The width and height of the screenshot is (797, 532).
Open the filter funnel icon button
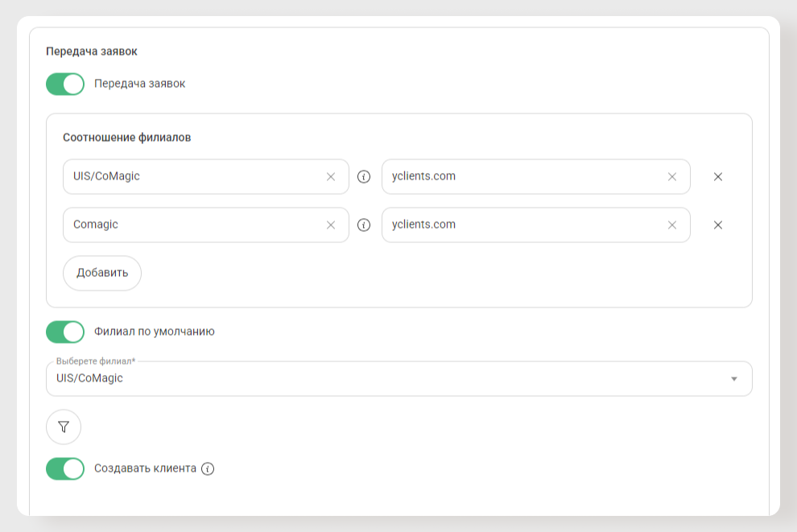[x=64, y=427]
